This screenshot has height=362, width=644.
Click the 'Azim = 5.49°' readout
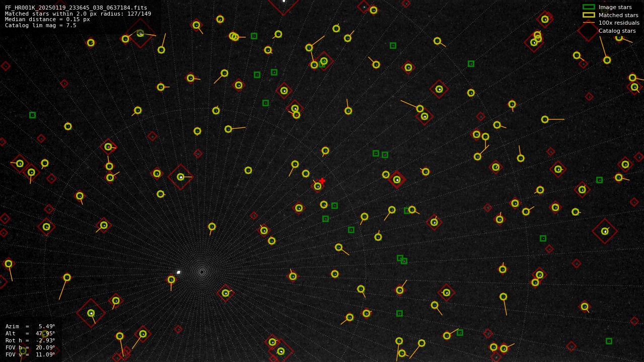tap(30, 326)
